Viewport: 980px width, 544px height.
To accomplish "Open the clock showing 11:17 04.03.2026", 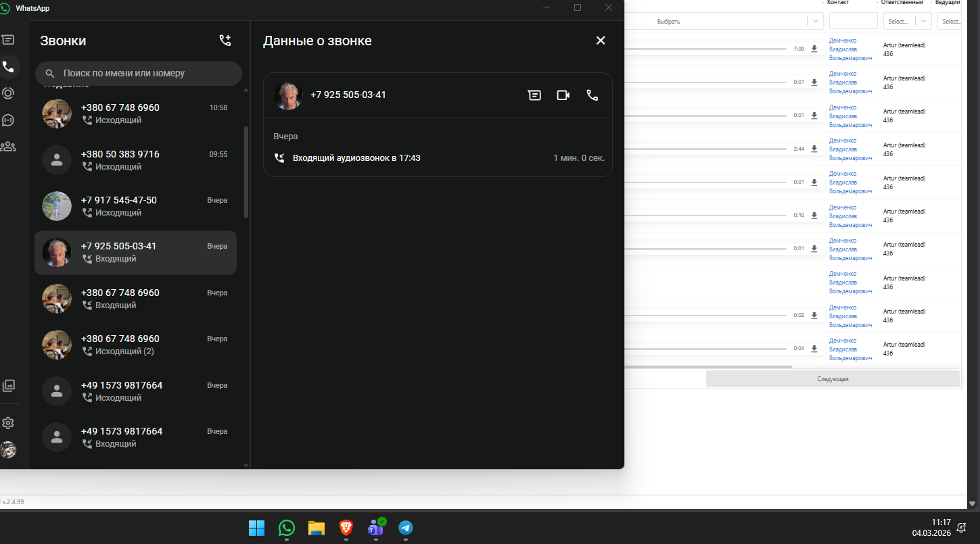I will 932,528.
